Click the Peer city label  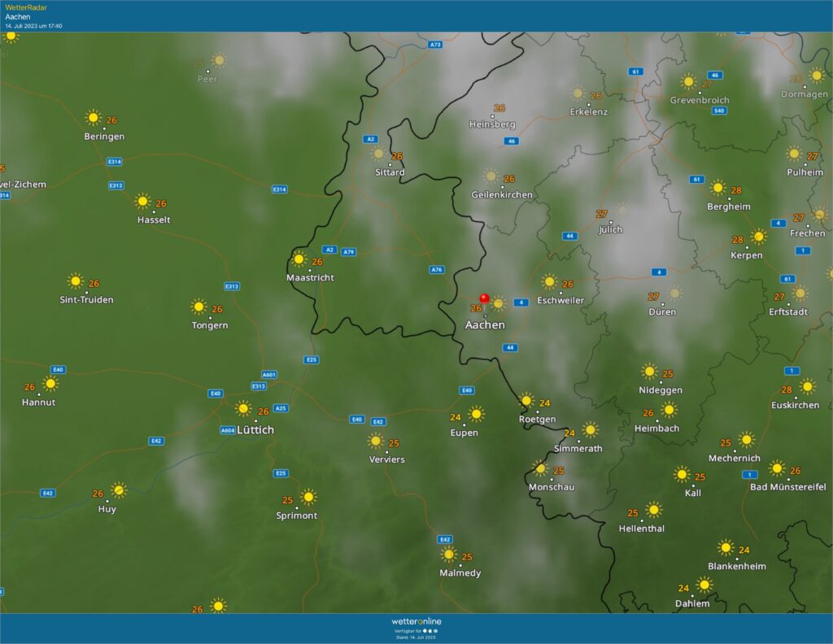[x=207, y=79]
